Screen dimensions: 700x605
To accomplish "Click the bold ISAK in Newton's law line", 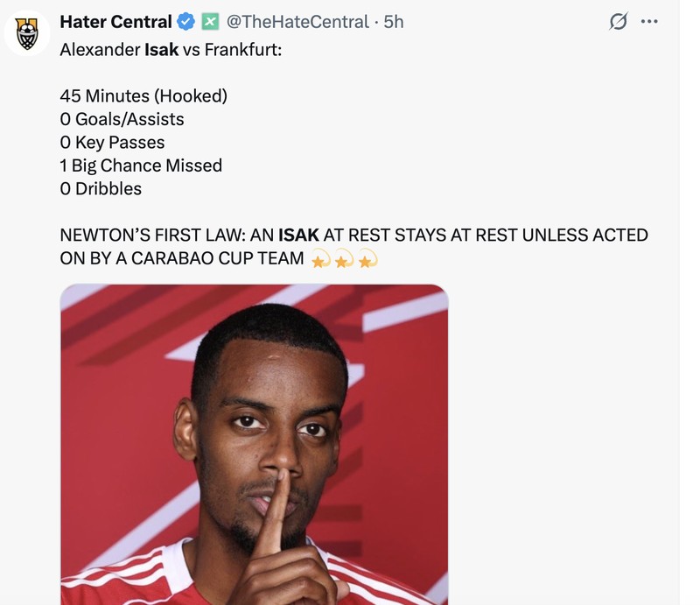I will coord(298,236).
